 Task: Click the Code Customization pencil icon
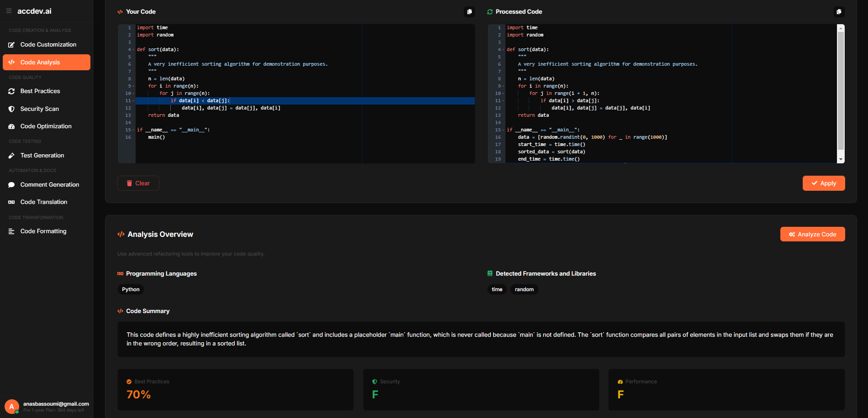(11, 45)
